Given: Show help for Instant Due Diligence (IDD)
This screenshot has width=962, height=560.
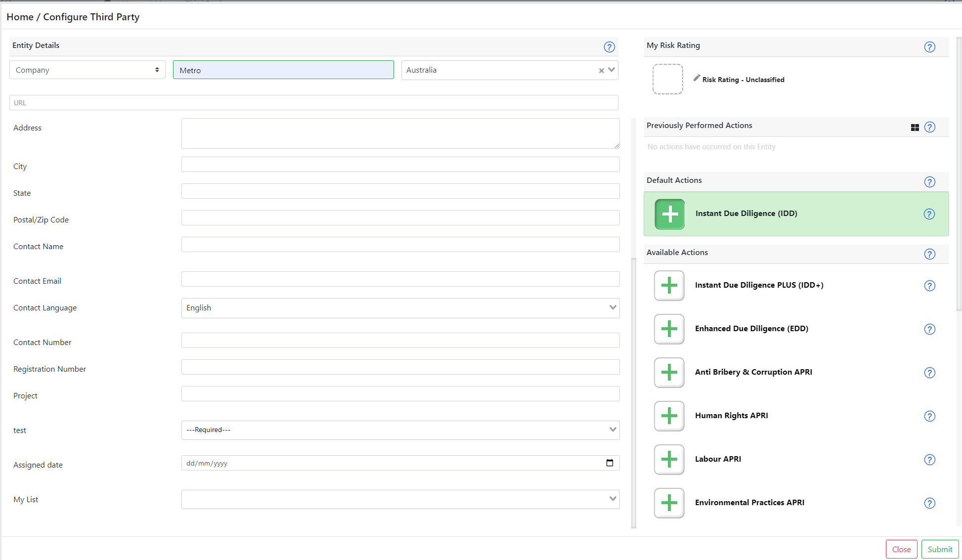Looking at the screenshot, I should click(x=929, y=214).
